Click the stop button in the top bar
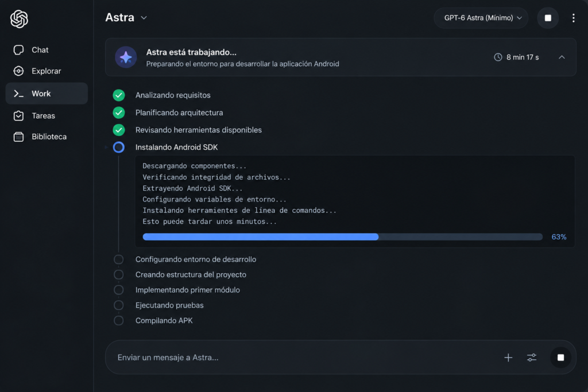The width and height of the screenshot is (588, 392). point(547,18)
